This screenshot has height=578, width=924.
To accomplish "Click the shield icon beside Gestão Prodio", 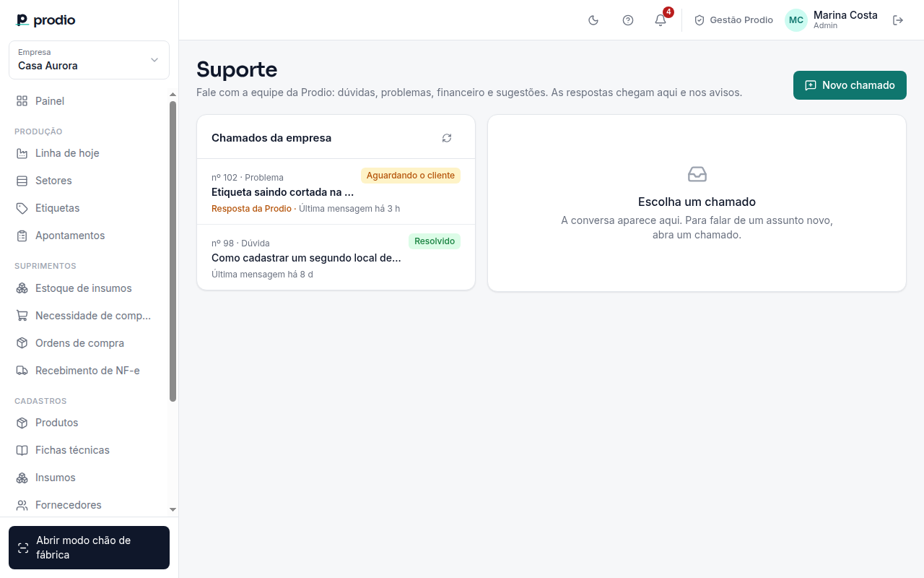I will (x=699, y=20).
